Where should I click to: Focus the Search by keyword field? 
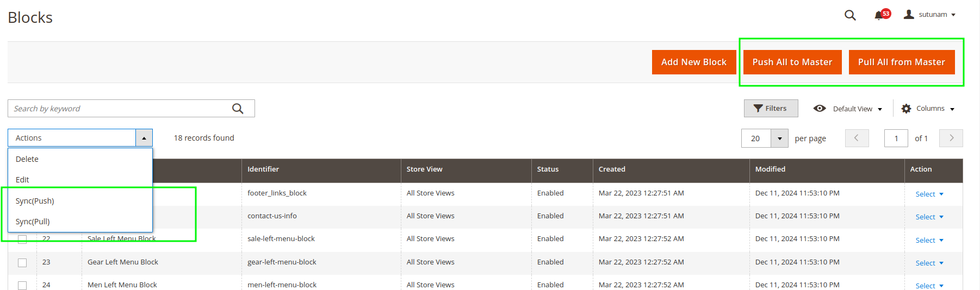point(120,109)
